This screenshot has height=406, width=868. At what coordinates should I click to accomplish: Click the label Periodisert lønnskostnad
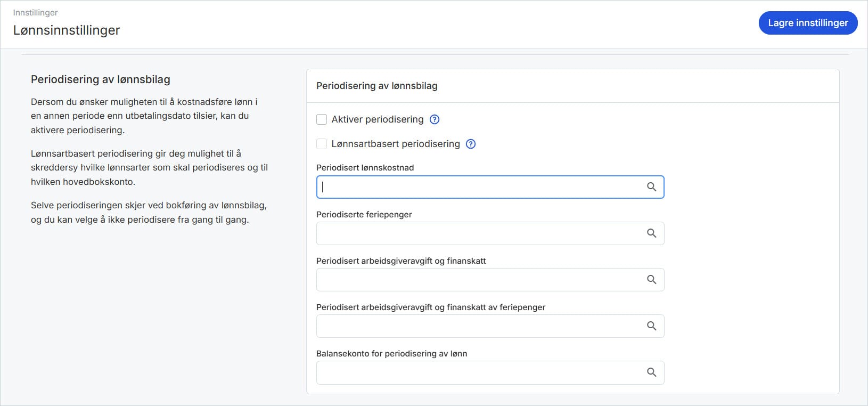point(365,167)
